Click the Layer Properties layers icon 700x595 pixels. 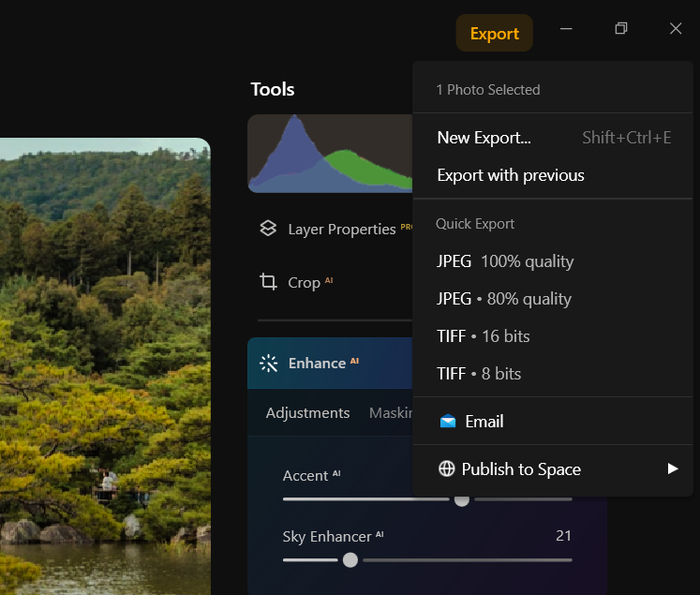(x=268, y=228)
